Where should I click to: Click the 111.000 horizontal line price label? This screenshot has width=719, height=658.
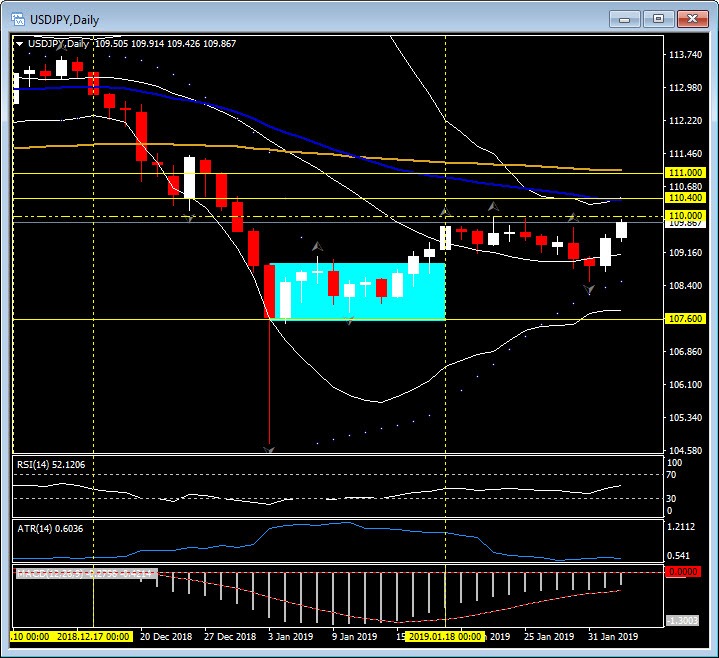point(685,172)
